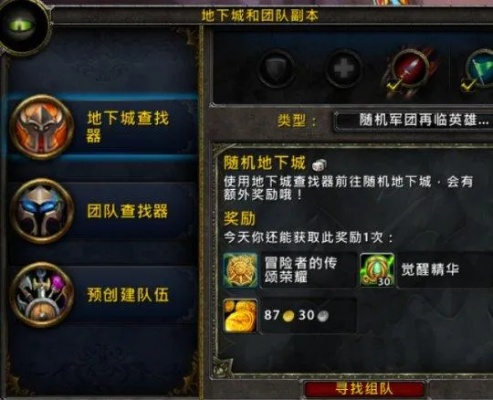Open the 预创建队伍 tab
The height and width of the screenshot is (400, 493).
(x=102, y=295)
